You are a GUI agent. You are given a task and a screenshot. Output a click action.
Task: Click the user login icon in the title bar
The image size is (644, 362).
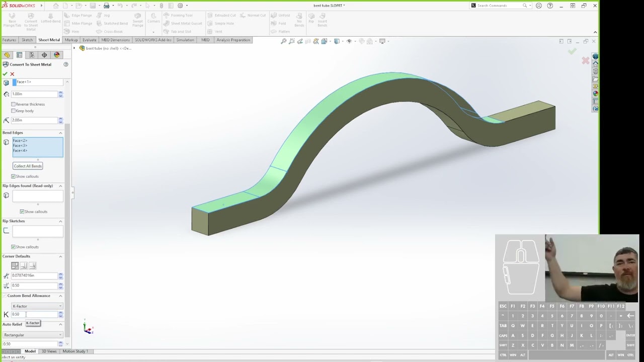[539, 6]
